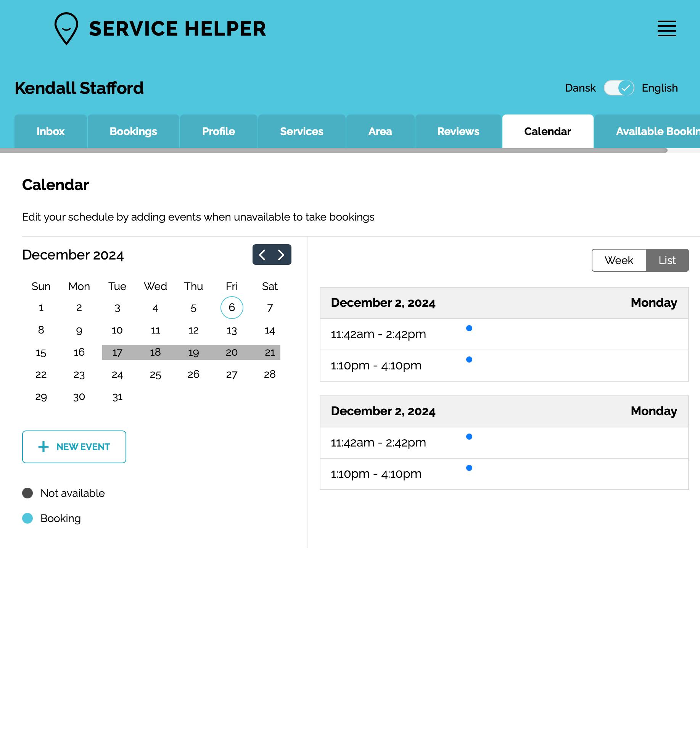Click the plus icon in New Event
This screenshot has height=748, width=700.
tap(43, 447)
